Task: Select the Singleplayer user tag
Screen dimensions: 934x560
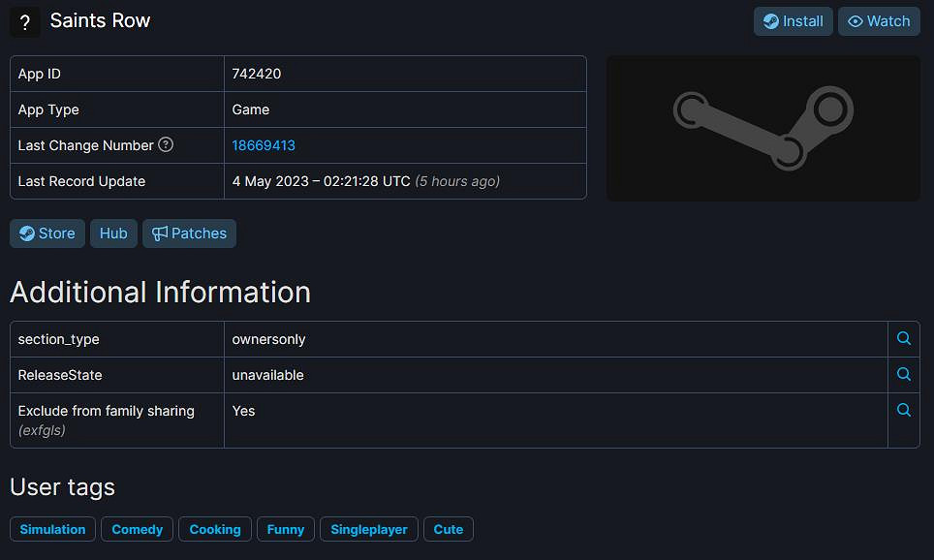Action: coord(369,529)
